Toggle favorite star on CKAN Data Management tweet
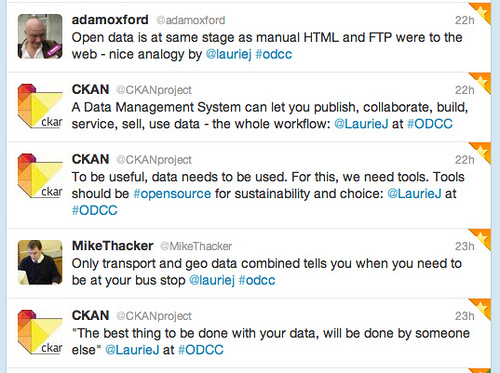500x373 pixels. tap(482, 81)
